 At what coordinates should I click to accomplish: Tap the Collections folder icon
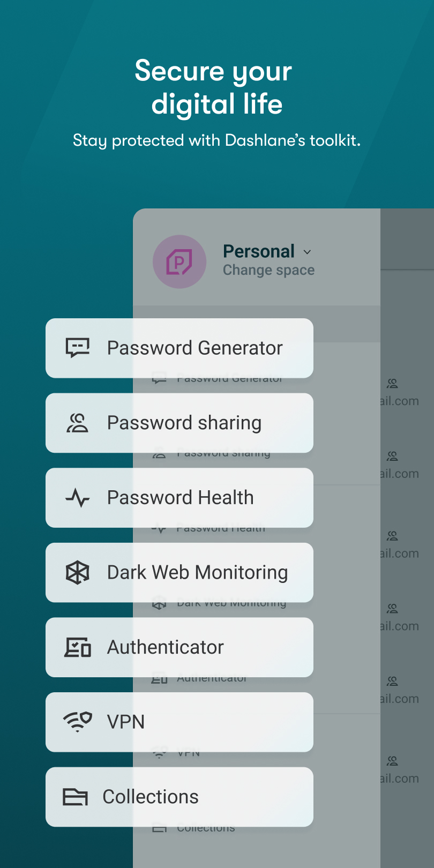pyautogui.click(x=75, y=797)
